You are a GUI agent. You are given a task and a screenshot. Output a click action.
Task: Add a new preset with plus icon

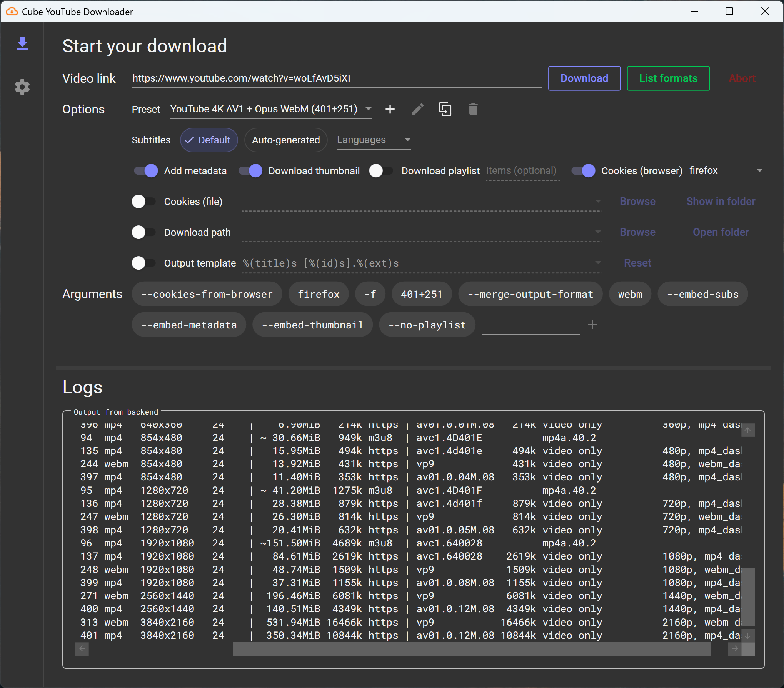coord(390,109)
